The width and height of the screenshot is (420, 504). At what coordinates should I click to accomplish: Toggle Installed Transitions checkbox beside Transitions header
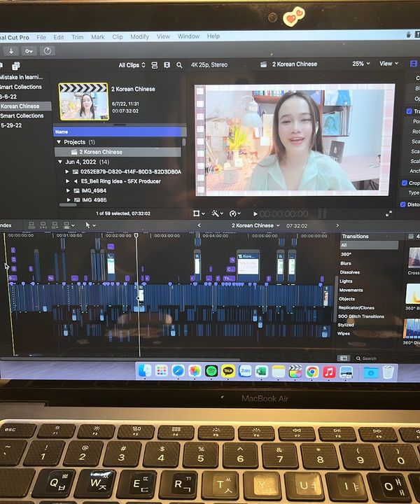click(411, 237)
